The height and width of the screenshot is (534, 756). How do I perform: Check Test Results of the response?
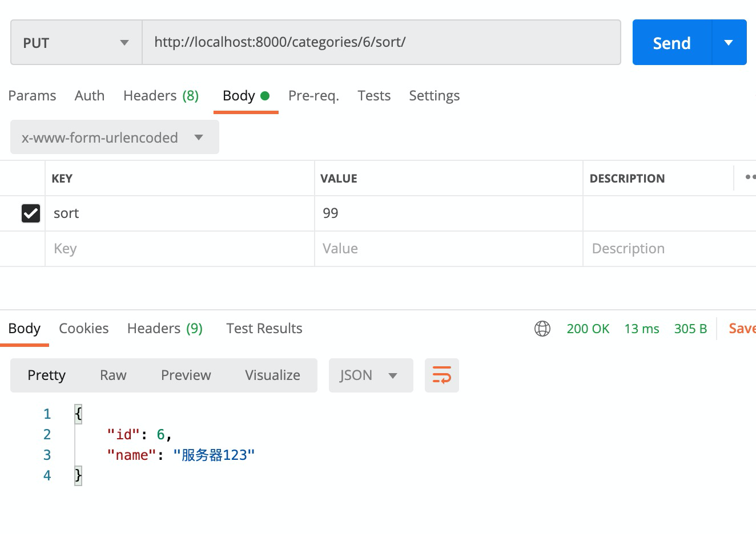(x=264, y=328)
